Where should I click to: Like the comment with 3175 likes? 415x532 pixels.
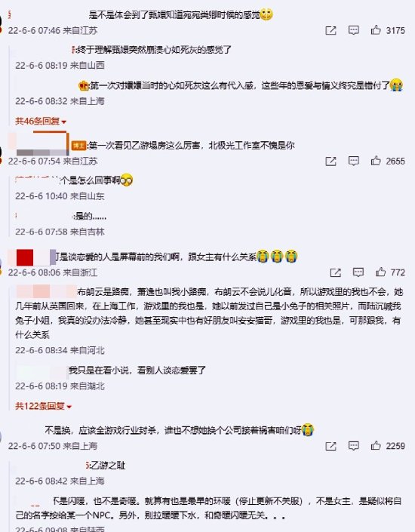click(x=375, y=30)
